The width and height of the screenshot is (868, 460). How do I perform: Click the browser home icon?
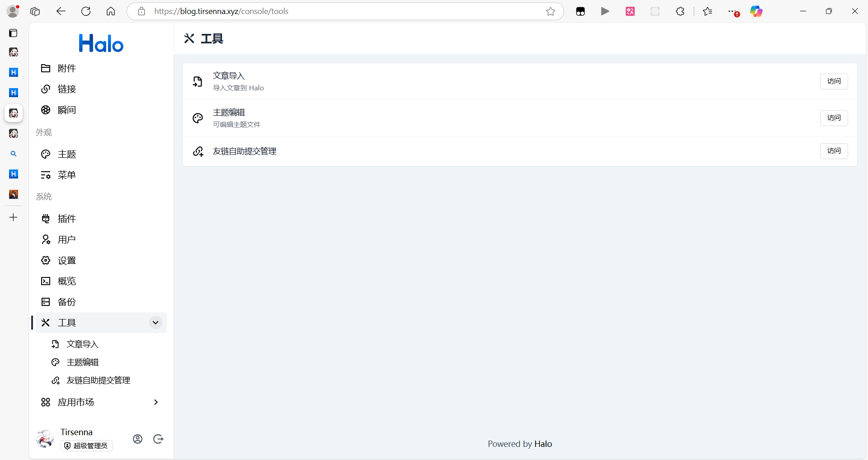111,11
